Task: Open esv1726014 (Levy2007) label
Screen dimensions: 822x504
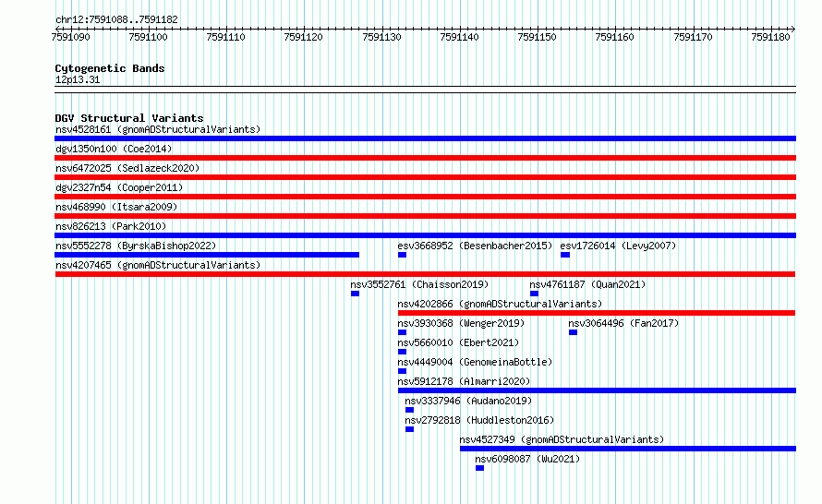Action: pyautogui.click(x=618, y=246)
